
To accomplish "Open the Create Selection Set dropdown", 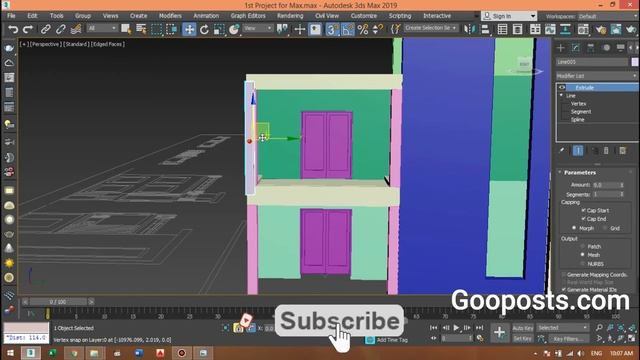I will [431, 28].
